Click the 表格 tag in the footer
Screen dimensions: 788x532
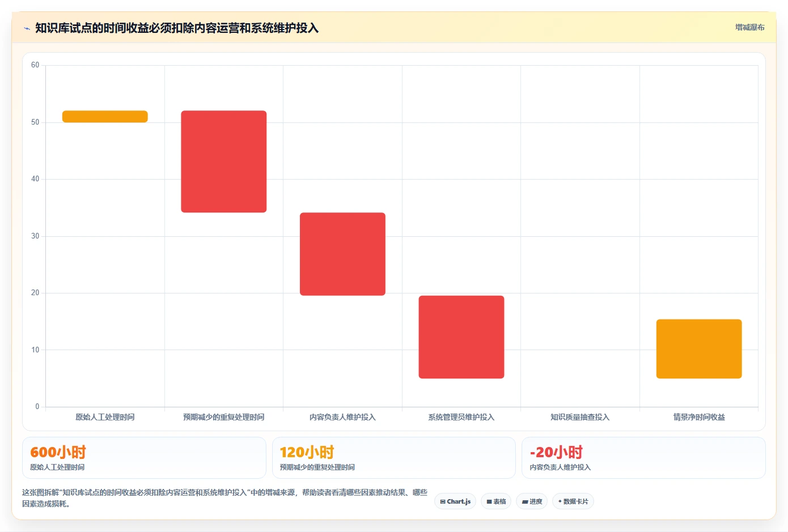[x=496, y=501]
